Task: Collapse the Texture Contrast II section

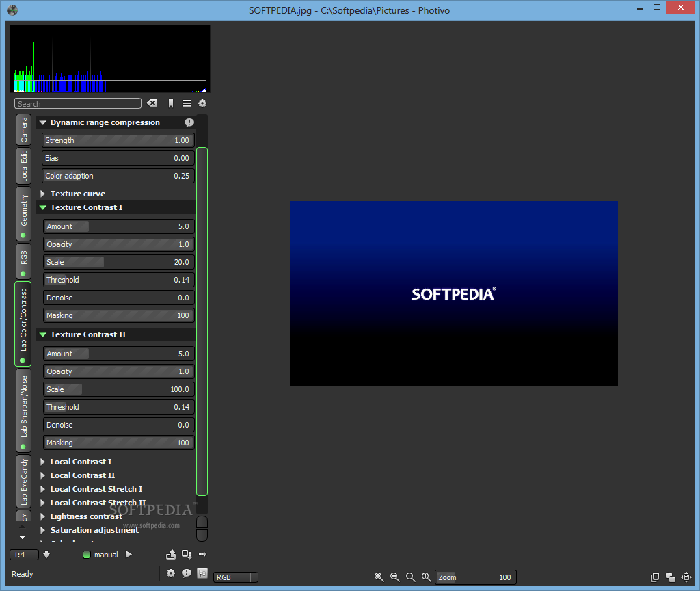Action: tap(43, 334)
